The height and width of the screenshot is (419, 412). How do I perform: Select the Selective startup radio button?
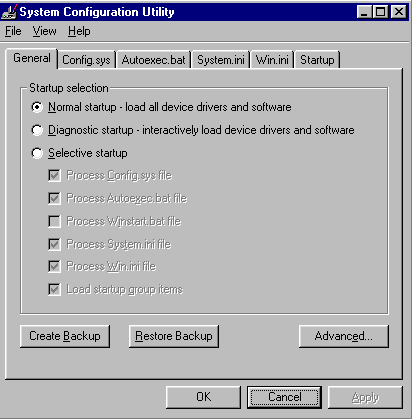tap(37, 153)
